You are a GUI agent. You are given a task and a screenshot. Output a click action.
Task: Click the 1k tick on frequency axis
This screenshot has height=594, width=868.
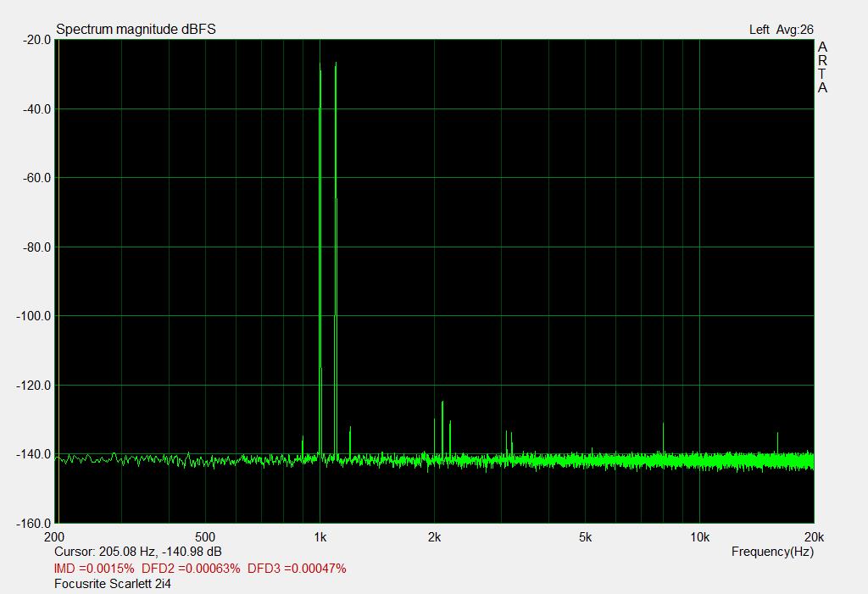320,537
